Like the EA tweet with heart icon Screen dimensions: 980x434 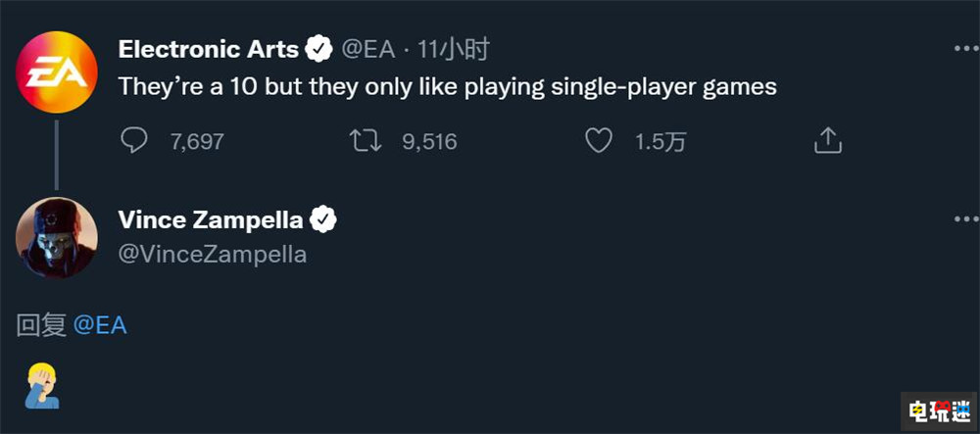pos(598,141)
